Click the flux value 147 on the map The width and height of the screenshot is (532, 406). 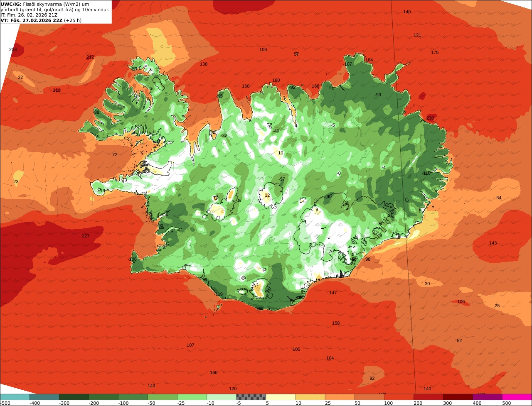(x=333, y=293)
